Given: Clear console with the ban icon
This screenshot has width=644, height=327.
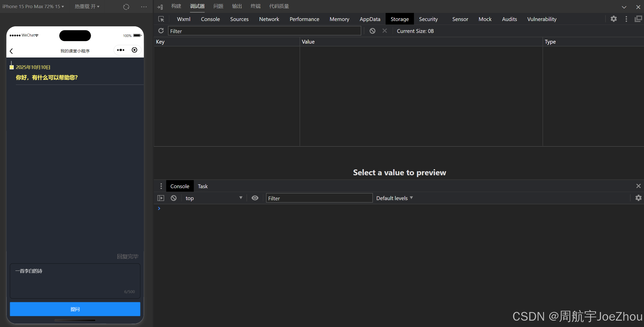Looking at the screenshot, I should (174, 198).
